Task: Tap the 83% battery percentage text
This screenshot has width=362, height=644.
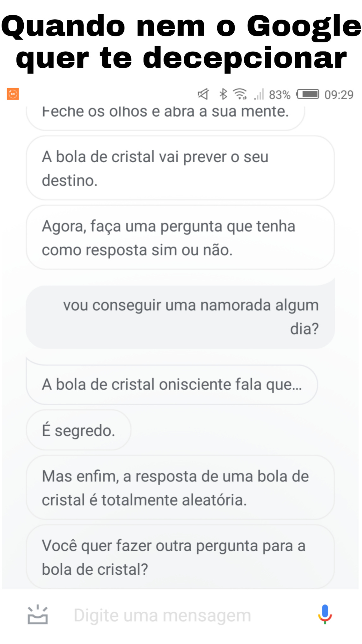Action: pyautogui.click(x=280, y=95)
